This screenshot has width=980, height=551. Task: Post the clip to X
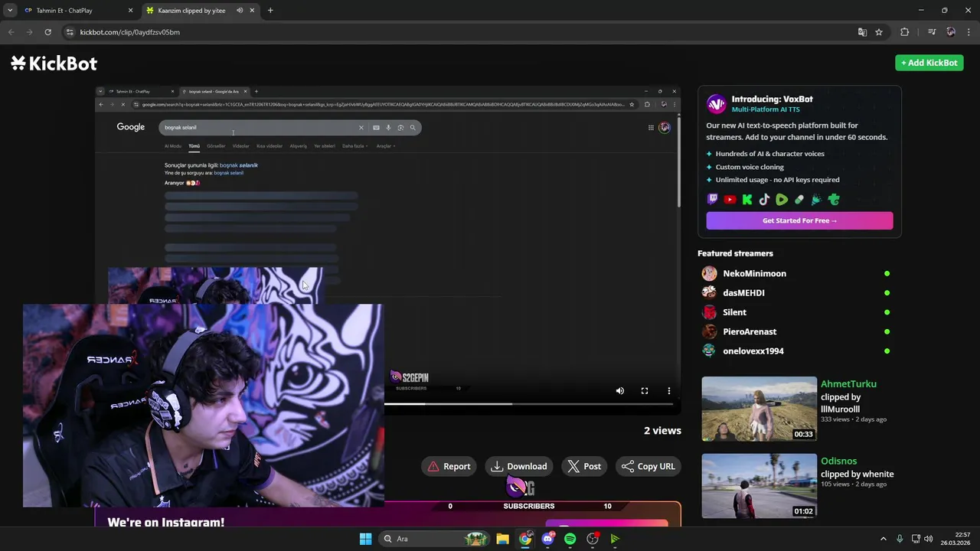point(584,466)
